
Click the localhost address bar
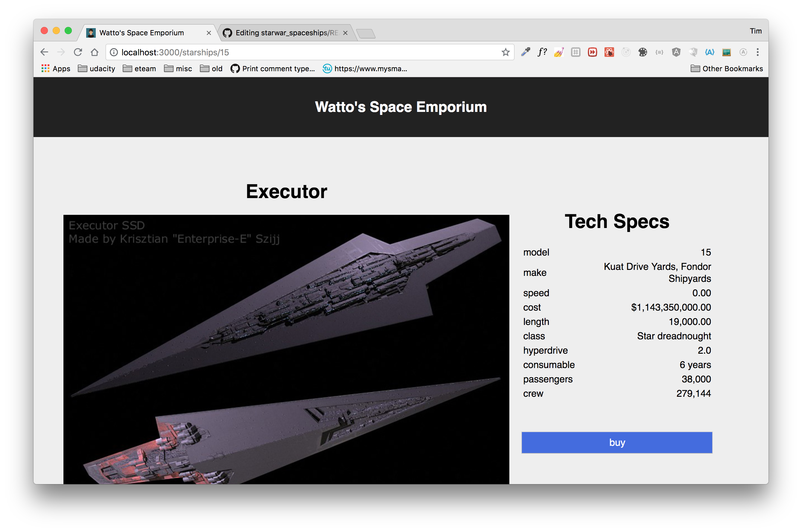click(305, 52)
